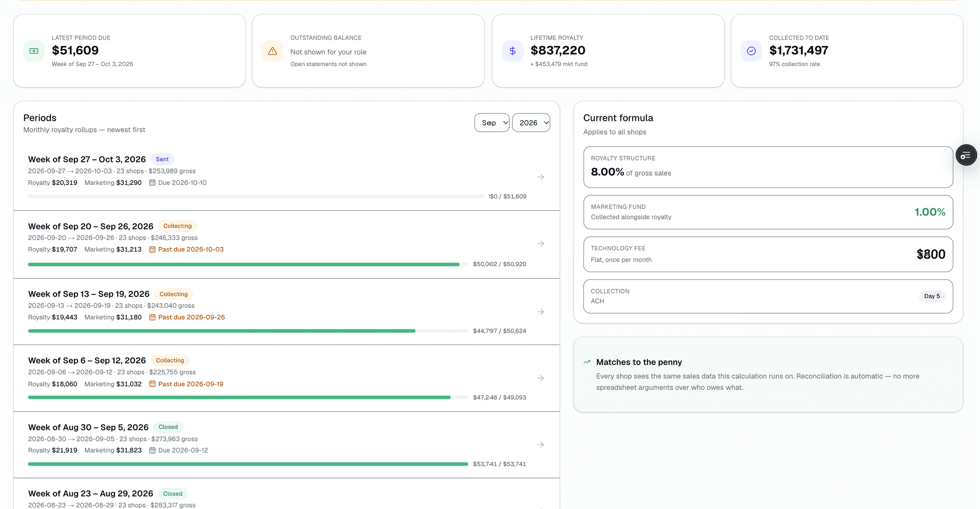The height and width of the screenshot is (509, 980).
Task: Open Week of Sep 27 – Oct 3, 2026 title
Action: click(87, 159)
